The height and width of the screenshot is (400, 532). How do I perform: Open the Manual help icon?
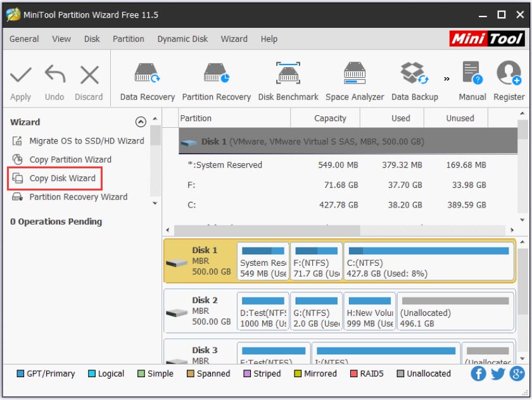(472, 73)
